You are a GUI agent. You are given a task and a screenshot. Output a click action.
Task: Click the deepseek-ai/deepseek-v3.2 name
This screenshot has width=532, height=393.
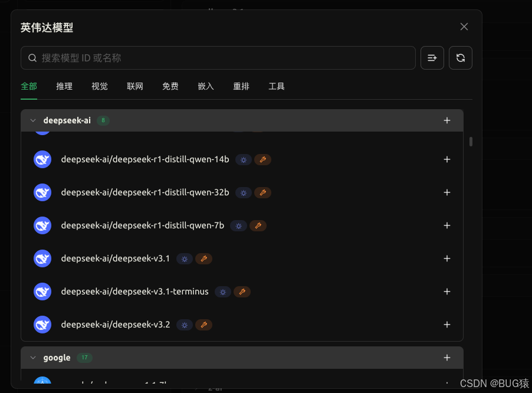click(116, 325)
